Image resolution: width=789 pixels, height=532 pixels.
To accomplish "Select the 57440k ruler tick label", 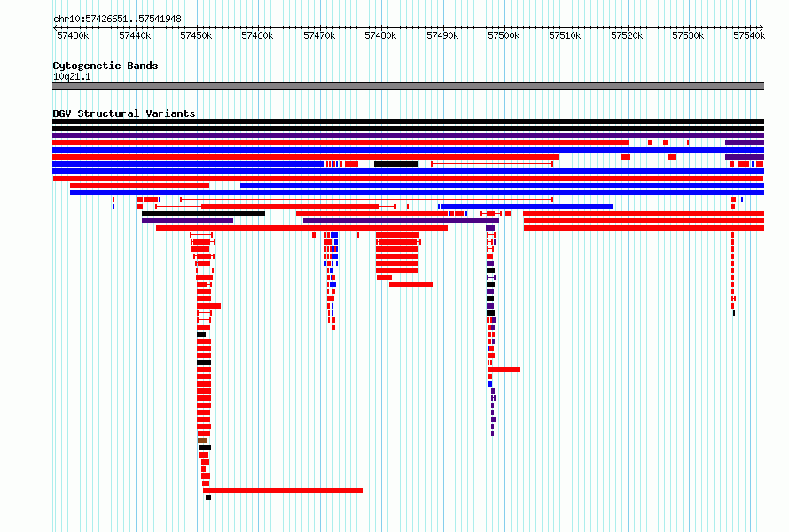I will [135, 35].
